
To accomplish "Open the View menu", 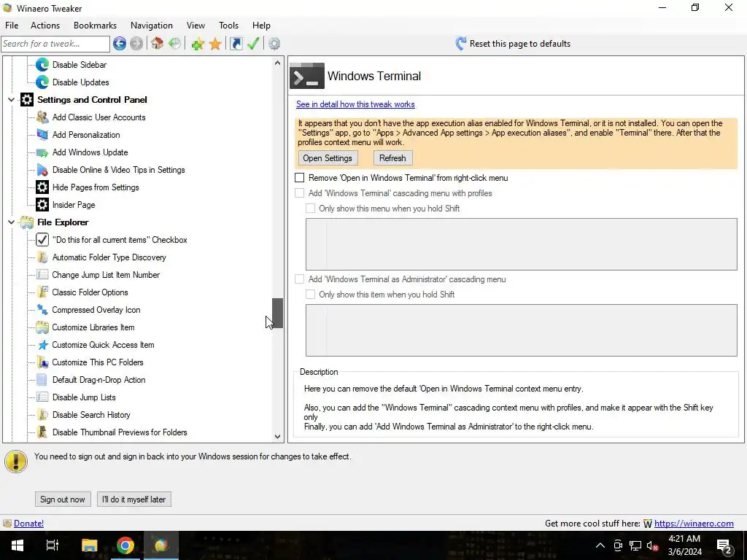I will click(x=196, y=26).
